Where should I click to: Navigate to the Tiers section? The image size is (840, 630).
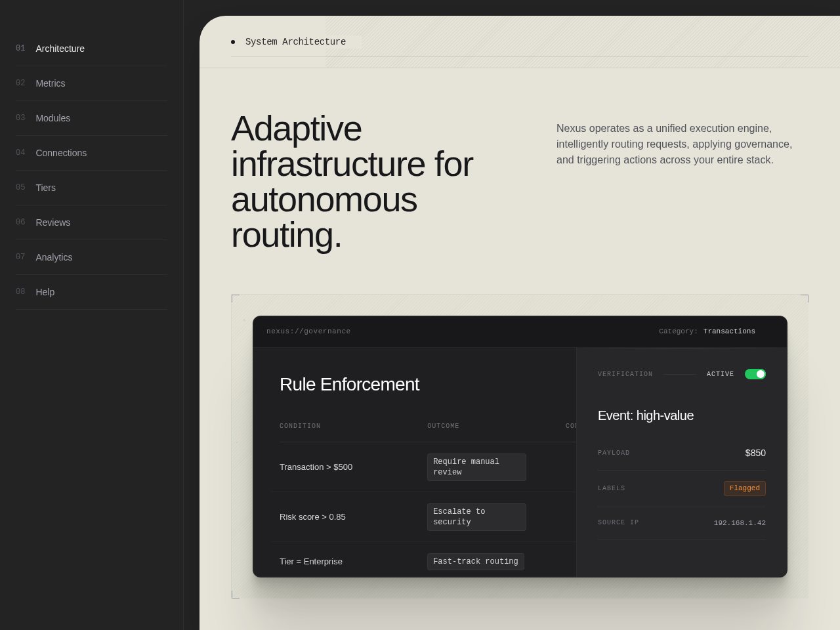[45, 188]
